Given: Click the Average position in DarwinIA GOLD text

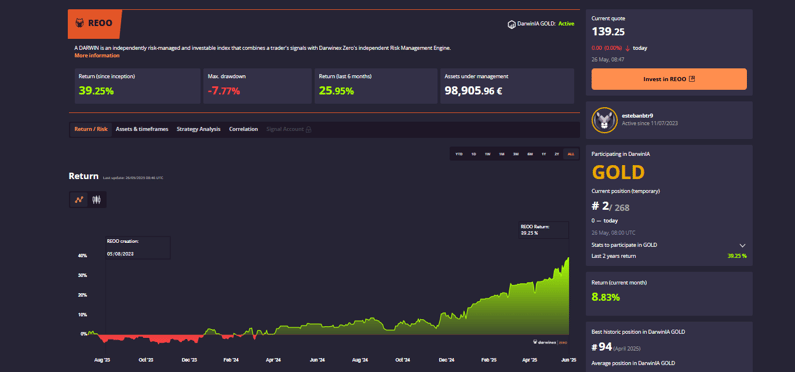Looking at the screenshot, I should pos(633,363).
